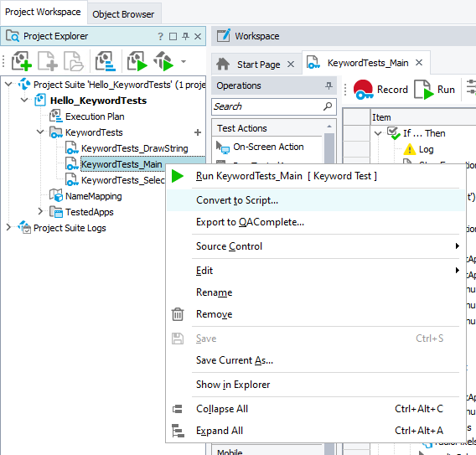Expand the TestedApps folder
Screen dimensions: 476x455
point(40,211)
